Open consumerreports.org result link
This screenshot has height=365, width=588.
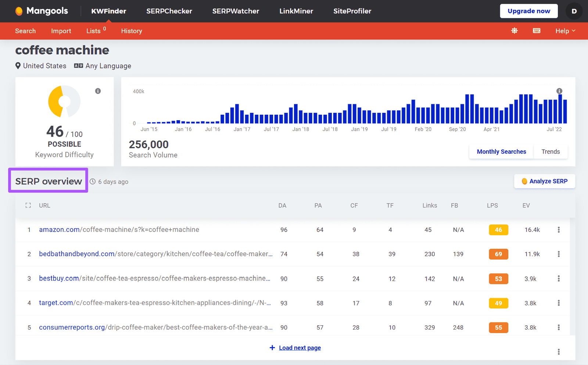pyautogui.click(x=156, y=327)
